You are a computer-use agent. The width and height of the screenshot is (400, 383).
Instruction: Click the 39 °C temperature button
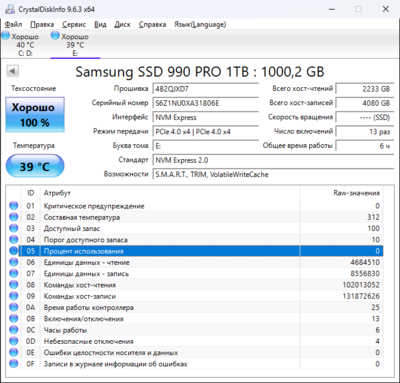(35, 166)
